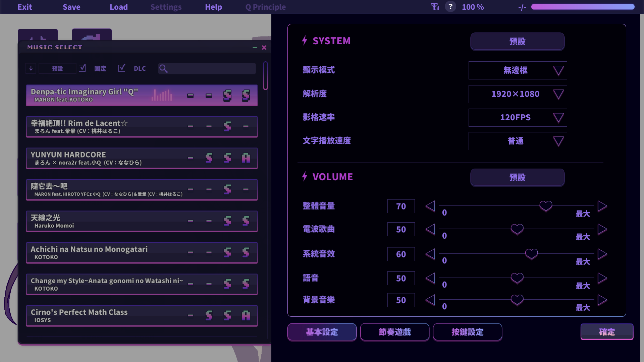The image size is (644, 362).
Task: Toggle the 固定 checkbox
Action: (82, 68)
